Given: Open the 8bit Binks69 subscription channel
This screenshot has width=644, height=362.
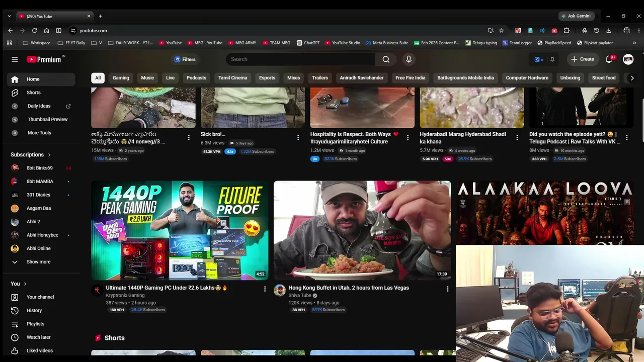Looking at the screenshot, I should coord(40,168).
